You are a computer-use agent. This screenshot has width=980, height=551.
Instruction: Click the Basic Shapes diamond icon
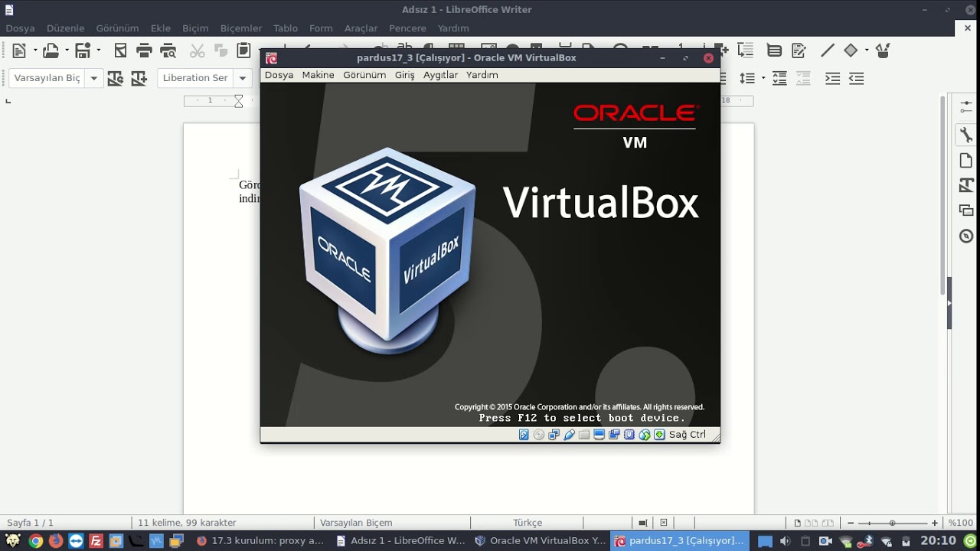tap(851, 51)
